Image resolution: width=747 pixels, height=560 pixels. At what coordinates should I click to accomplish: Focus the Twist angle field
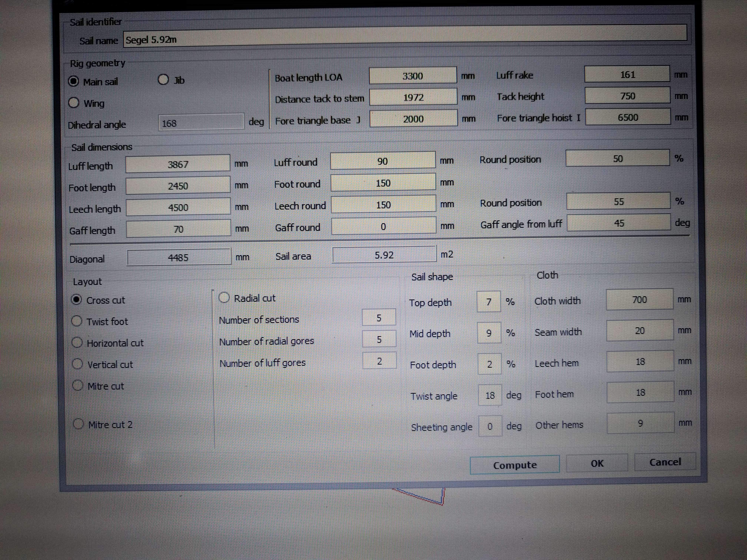tap(490, 395)
